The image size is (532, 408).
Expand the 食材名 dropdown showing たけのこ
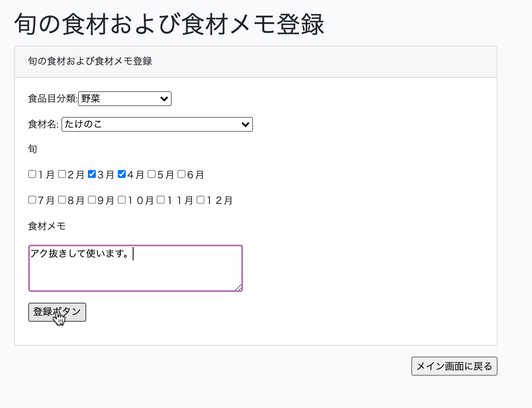157,124
